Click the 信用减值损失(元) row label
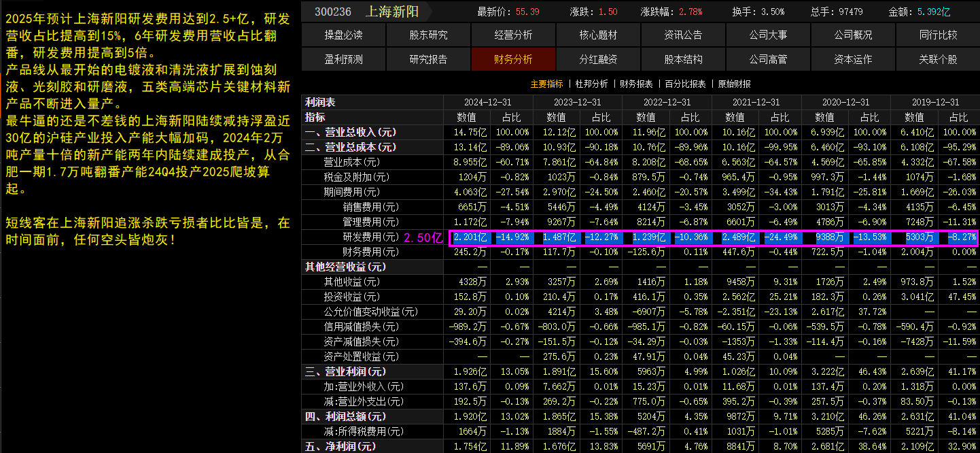980x453 pixels. 362,326
